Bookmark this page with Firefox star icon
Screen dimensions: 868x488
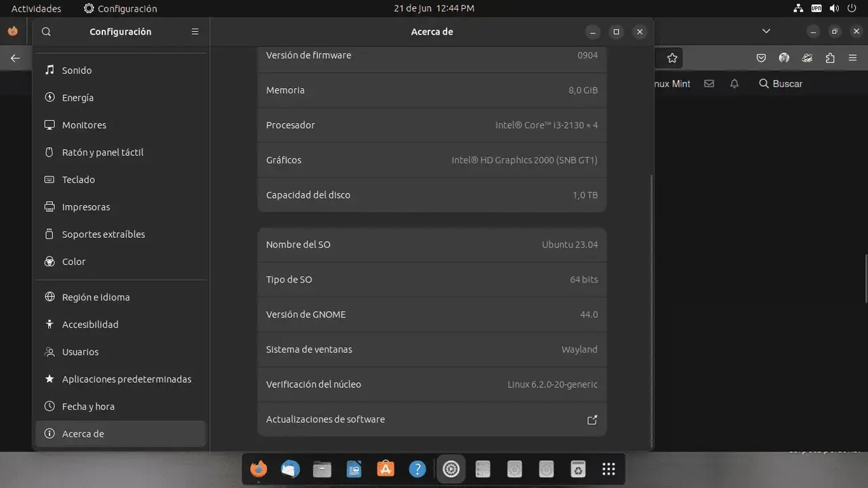pos(672,58)
